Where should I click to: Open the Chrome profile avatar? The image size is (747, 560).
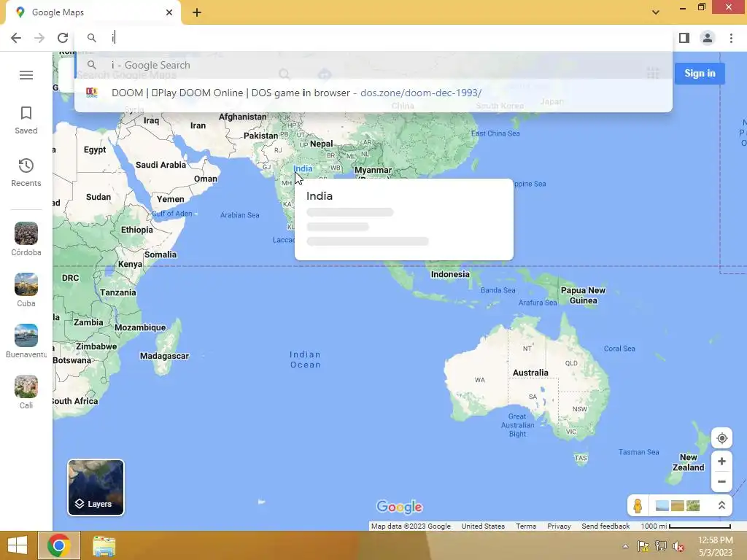click(x=708, y=38)
